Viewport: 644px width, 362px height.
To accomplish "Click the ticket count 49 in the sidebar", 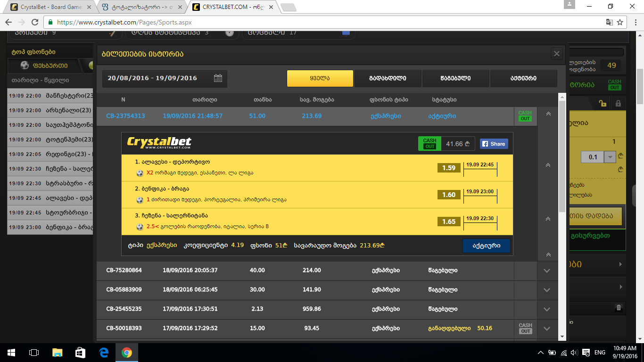I will click(x=611, y=66).
